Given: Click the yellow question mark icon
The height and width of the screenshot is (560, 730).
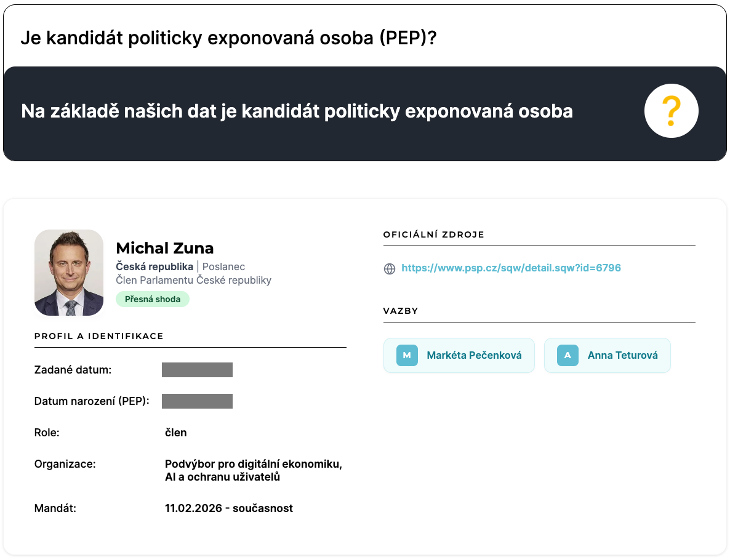Looking at the screenshot, I should click(x=671, y=111).
